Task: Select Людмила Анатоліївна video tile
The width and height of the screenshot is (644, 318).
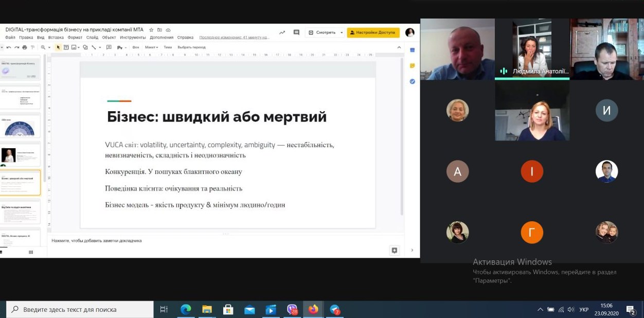Action: (532, 49)
